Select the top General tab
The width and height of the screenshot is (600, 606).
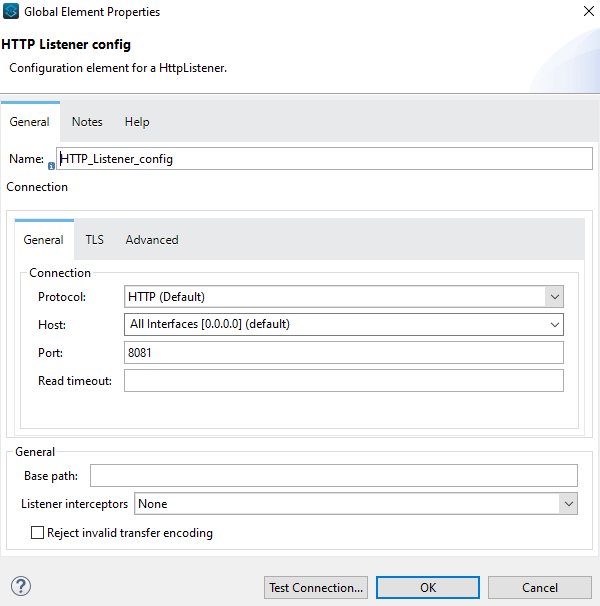(30, 122)
